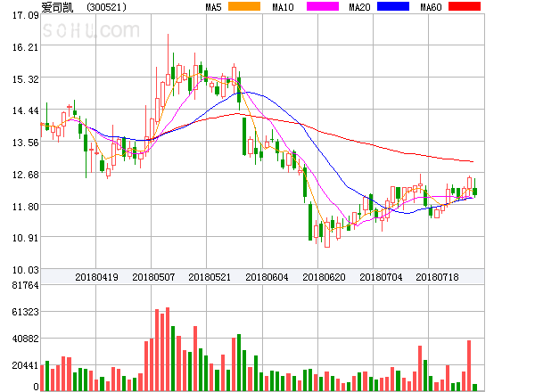Click the 10.91 price axis label
This screenshot has width=535, height=392.
[26, 238]
